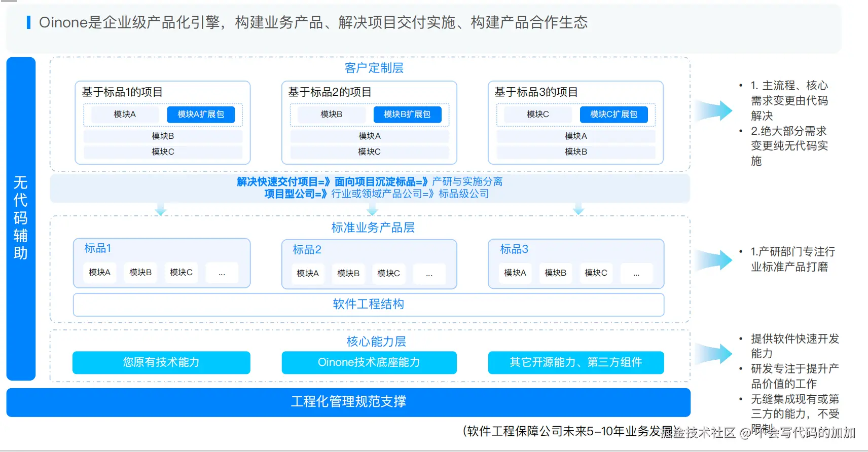This screenshot has width=868, height=452.
Task: Click 模块C chip inside 标品1
Action: (181, 273)
